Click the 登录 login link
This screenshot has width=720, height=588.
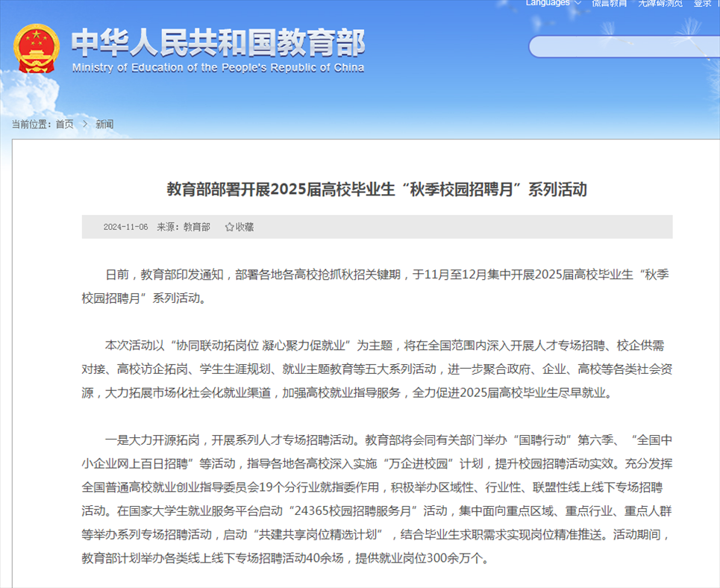pos(702,4)
